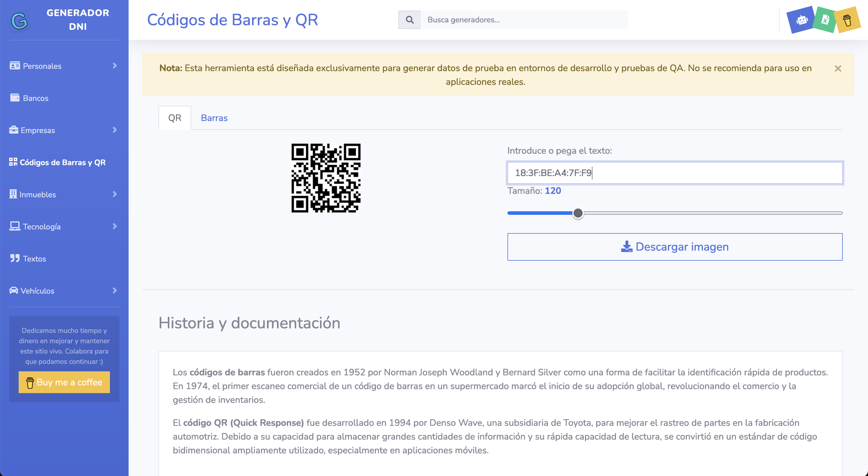Viewport: 868px width, 476px height.
Task: Open the Textos sidebar item
Action: coord(64,259)
